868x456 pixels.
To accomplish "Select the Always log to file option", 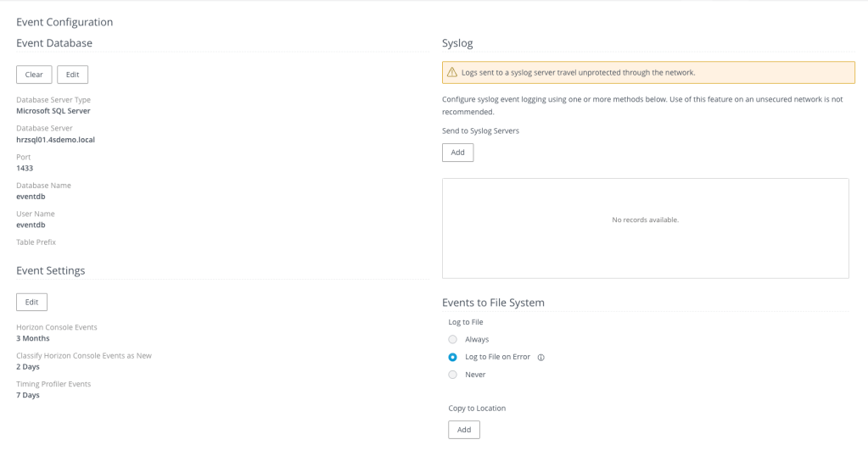I will pos(453,339).
